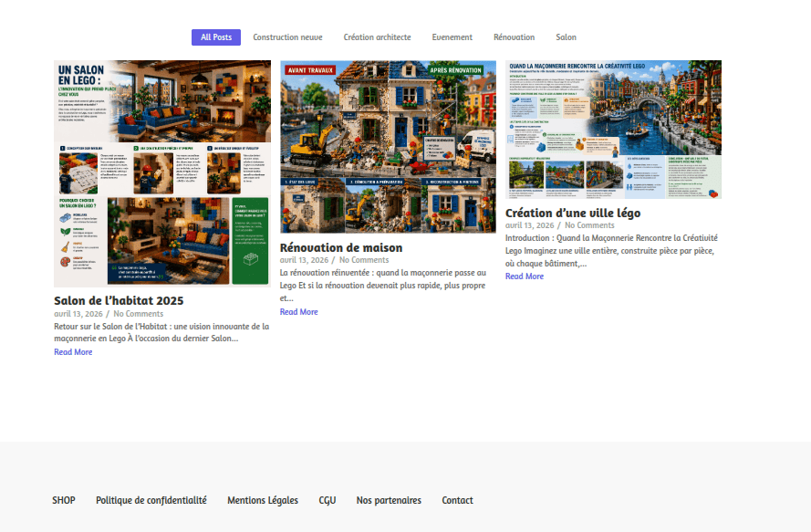
Task: Visit Nos partenaires in the footer
Action: pos(389,500)
